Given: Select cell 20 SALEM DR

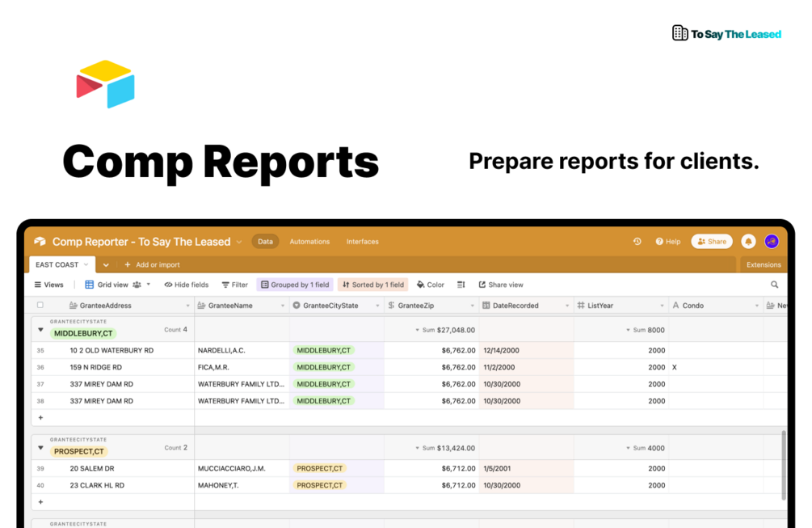Looking at the screenshot, I should point(91,468).
